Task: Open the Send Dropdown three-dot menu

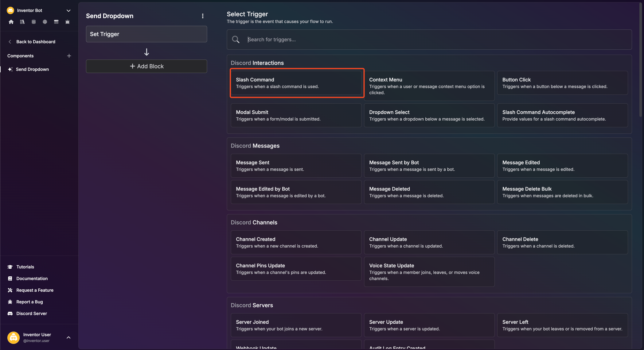Action: coord(203,16)
